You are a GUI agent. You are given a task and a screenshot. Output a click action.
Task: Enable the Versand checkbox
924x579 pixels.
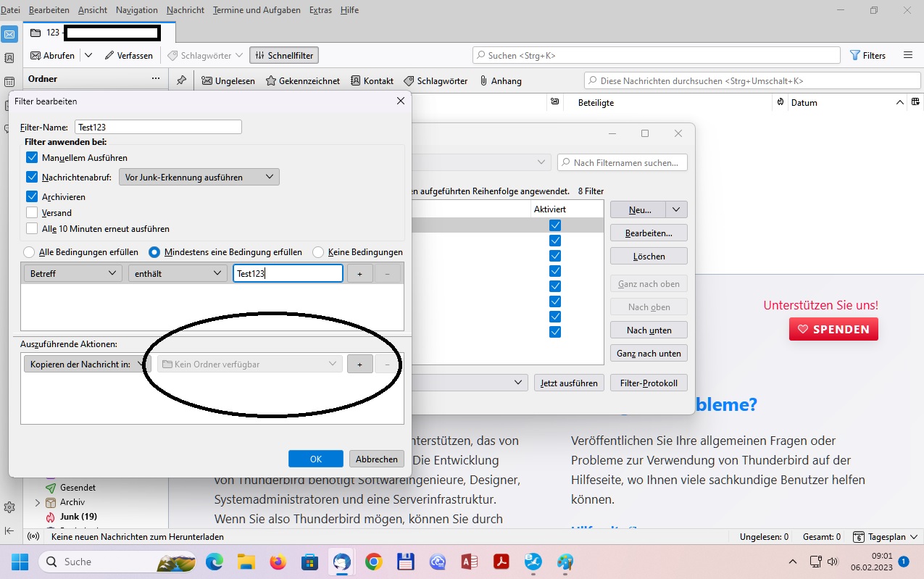tap(32, 212)
